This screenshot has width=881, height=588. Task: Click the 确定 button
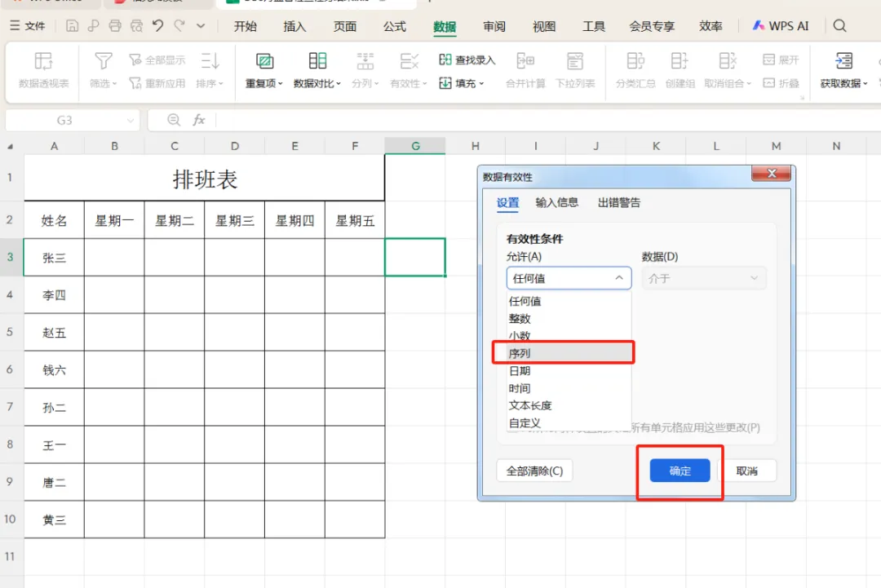(x=680, y=471)
